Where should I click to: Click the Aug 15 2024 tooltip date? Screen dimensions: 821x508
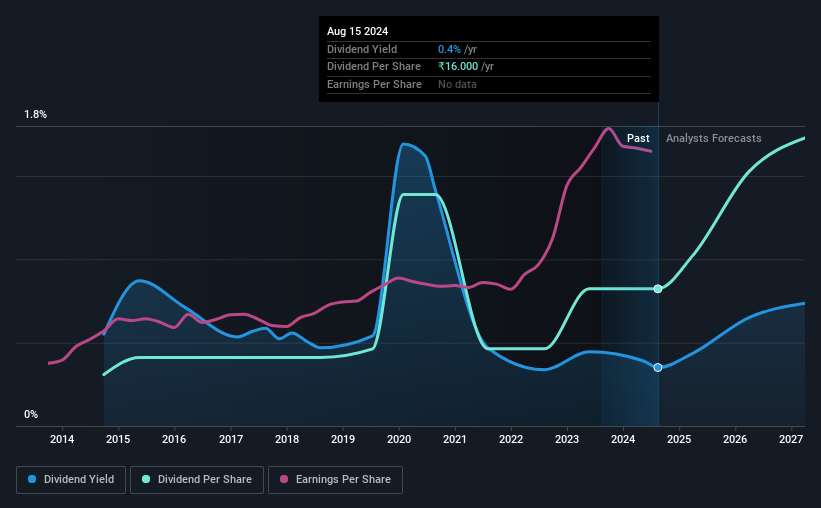(x=358, y=31)
